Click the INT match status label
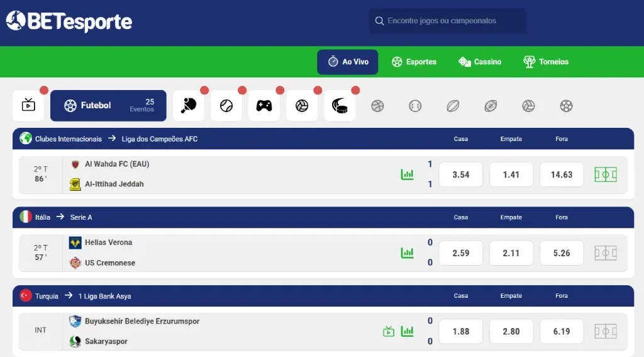The image size is (644, 357). [40, 330]
